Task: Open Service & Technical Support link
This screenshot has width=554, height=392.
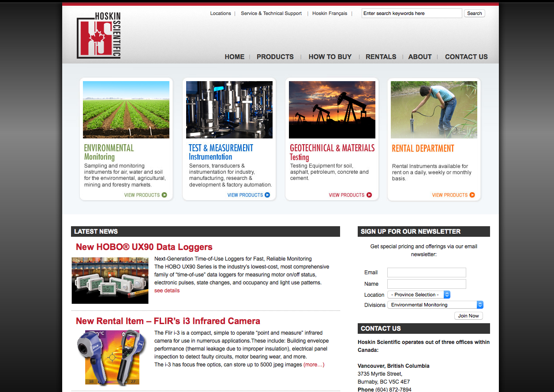Action: click(x=271, y=13)
